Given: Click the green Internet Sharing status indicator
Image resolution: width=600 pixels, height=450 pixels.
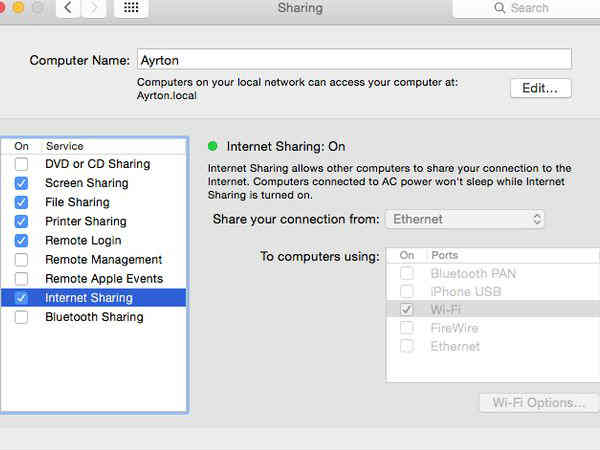Looking at the screenshot, I should 213,146.
